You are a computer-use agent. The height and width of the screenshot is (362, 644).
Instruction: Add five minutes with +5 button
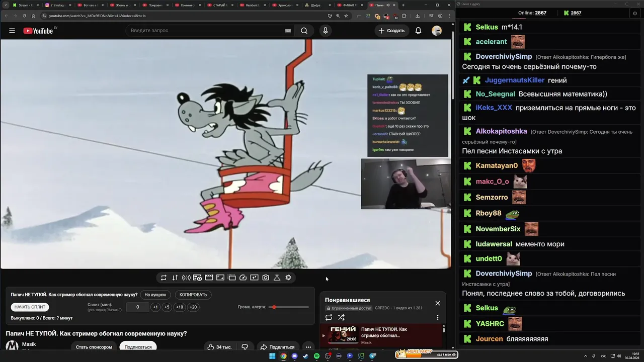(167, 307)
